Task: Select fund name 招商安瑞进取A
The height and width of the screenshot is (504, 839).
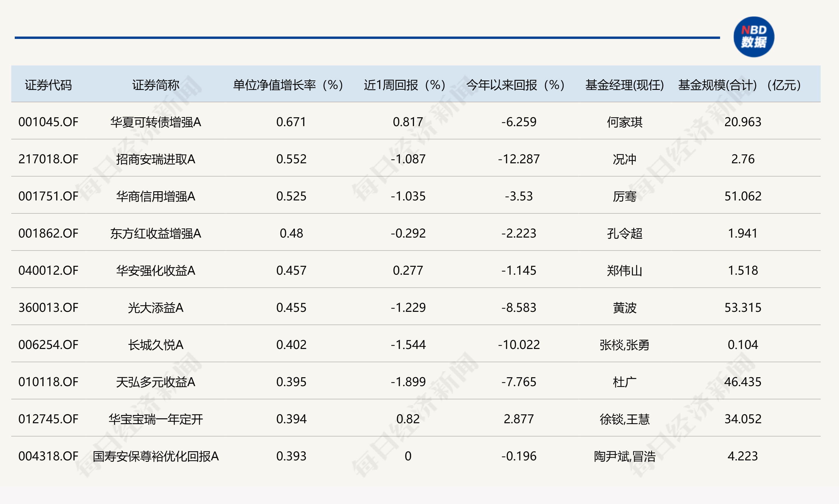Action: [156, 159]
